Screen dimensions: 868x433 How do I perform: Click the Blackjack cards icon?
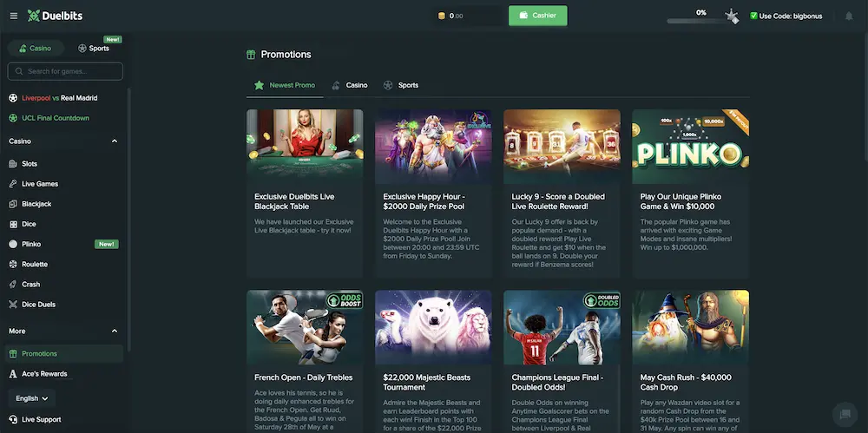click(x=13, y=204)
